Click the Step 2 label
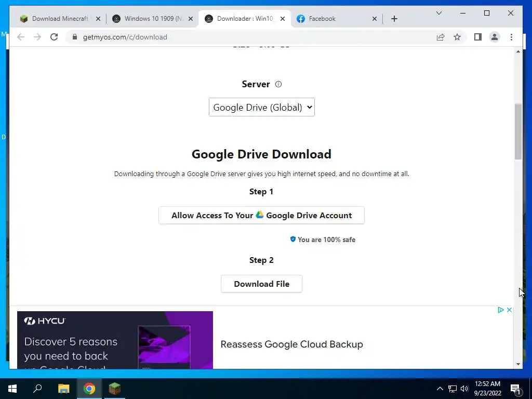The height and width of the screenshot is (399, 532). (261, 260)
